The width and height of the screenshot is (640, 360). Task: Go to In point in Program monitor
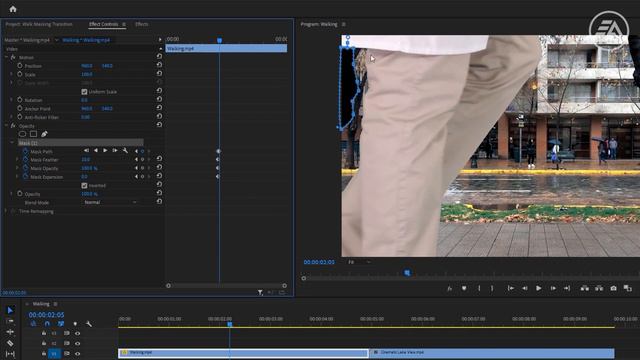pyautogui.click(x=510, y=288)
